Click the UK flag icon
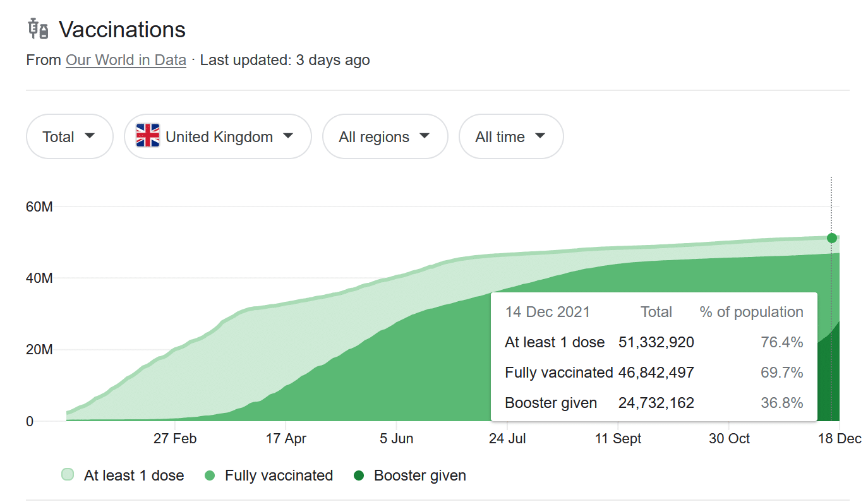868x502 pixels. coord(148,136)
